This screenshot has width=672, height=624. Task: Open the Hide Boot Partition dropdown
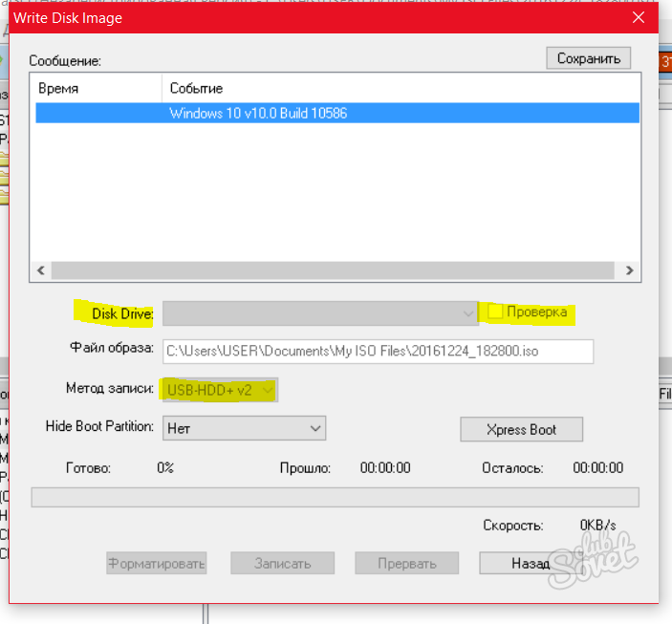(x=244, y=428)
